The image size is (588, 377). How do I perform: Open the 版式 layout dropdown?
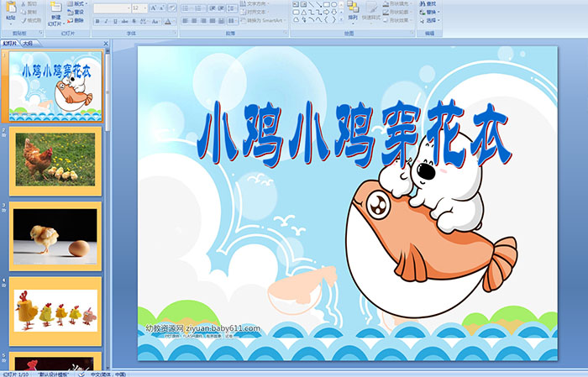point(77,3)
